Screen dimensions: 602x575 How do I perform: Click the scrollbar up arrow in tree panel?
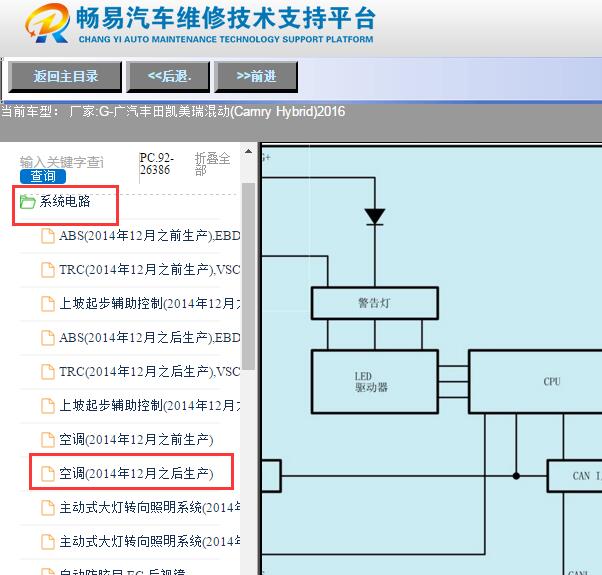248,151
